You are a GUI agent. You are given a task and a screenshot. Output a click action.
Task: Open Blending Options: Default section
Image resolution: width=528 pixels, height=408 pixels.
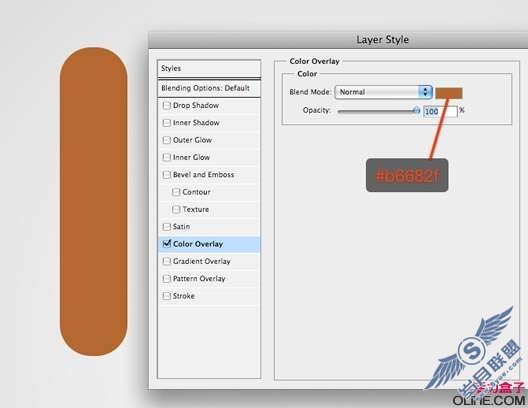click(209, 89)
